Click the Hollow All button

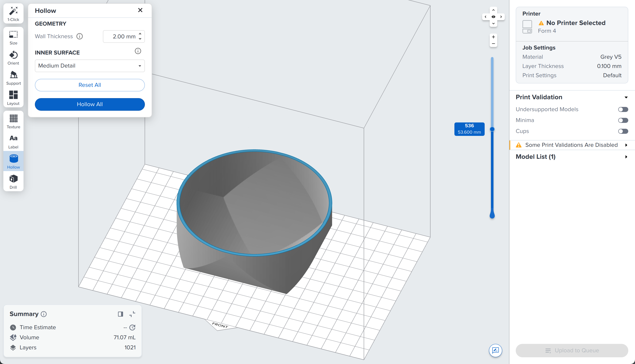click(x=89, y=104)
